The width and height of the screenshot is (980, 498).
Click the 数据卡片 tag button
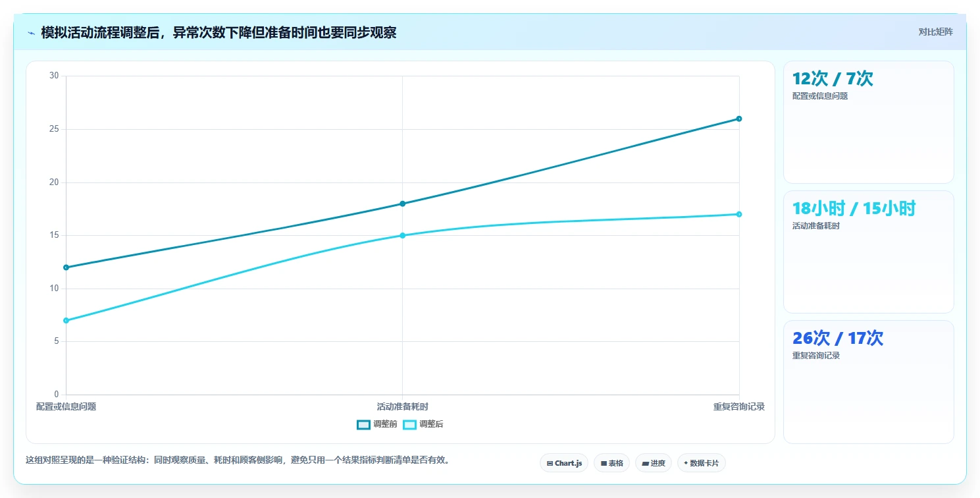click(702, 463)
